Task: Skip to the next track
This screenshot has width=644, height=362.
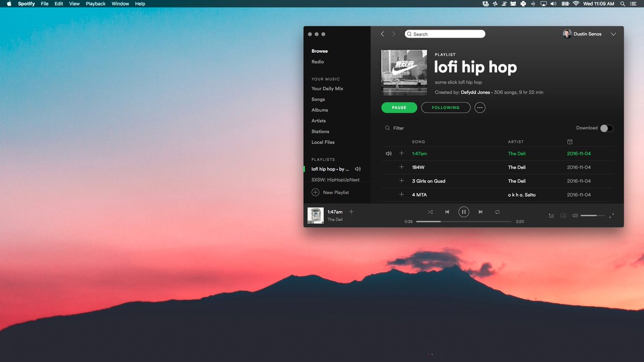Action: (480, 212)
